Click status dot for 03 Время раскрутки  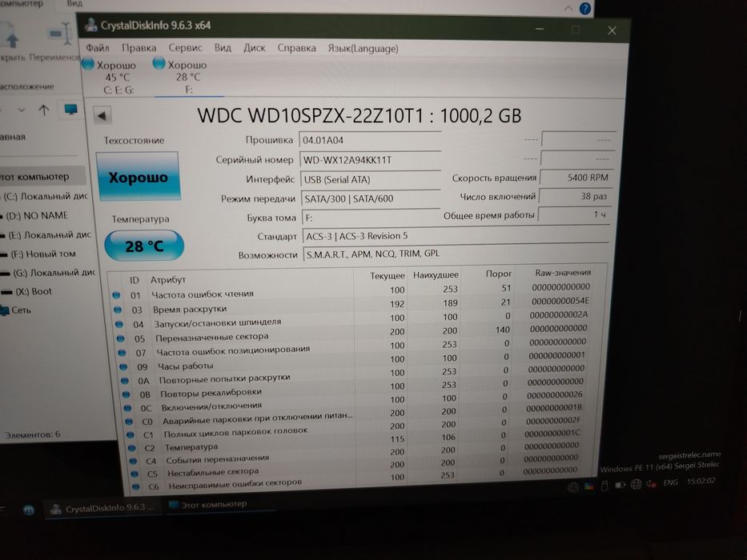point(118,310)
